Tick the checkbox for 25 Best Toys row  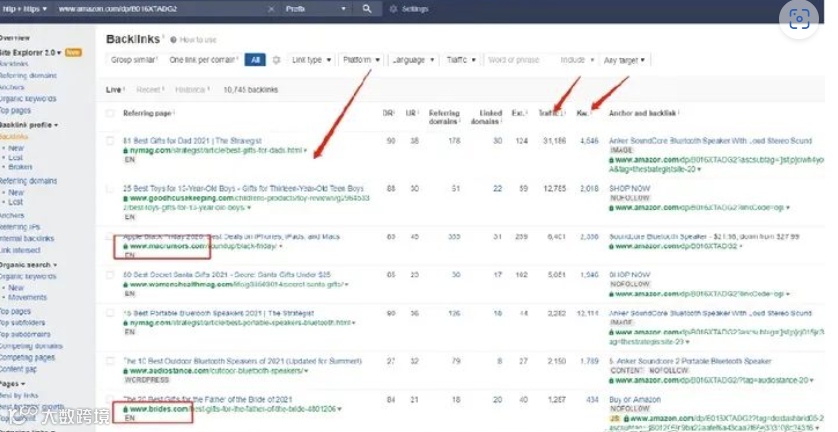(110, 189)
